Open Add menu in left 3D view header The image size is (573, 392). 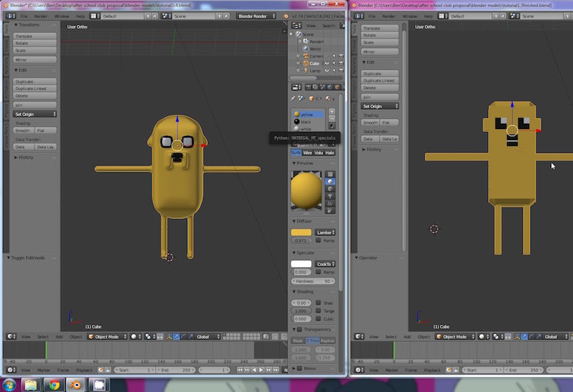[59, 336]
